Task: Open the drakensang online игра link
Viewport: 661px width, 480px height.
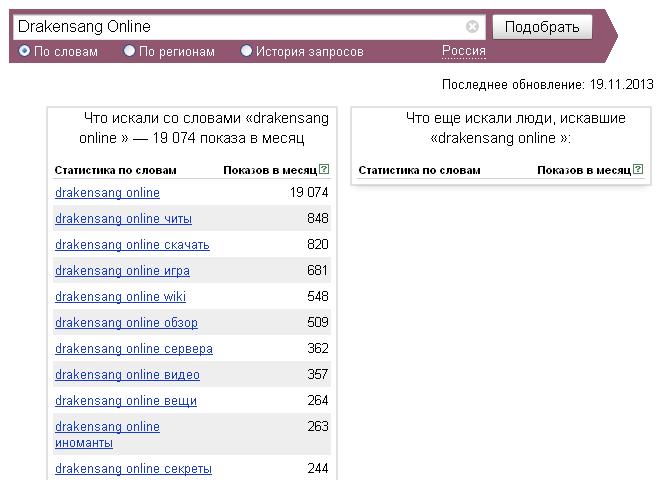Action: 122,271
